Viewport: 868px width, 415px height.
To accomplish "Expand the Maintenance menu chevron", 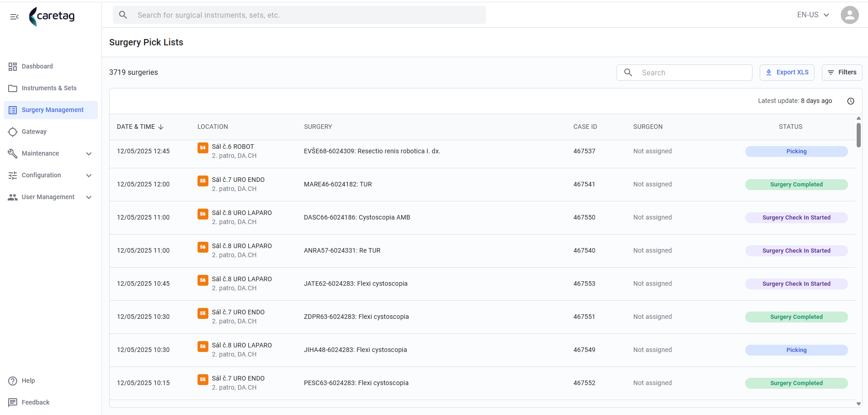I will tap(89, 154).
